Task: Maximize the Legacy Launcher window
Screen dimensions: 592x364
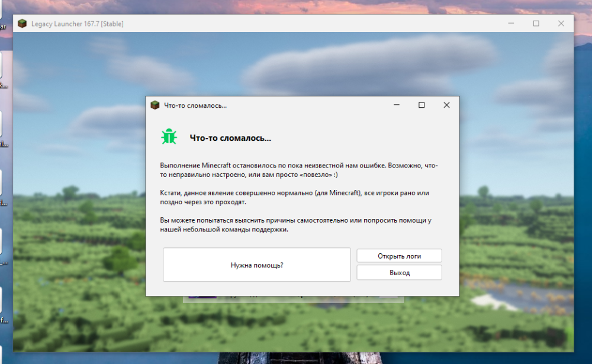Action: click(x=536, y=24)
